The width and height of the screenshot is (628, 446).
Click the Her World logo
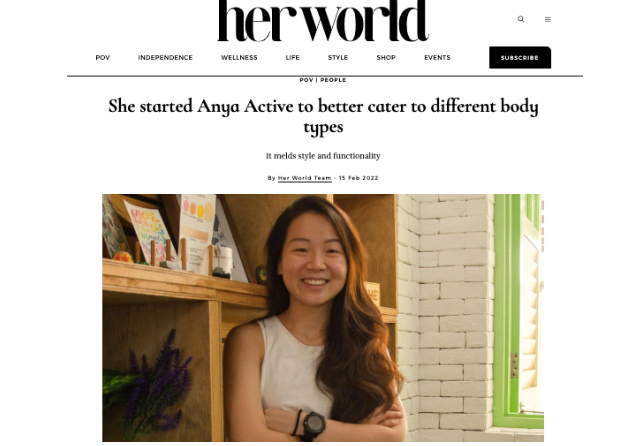click(x=323, y=21)
